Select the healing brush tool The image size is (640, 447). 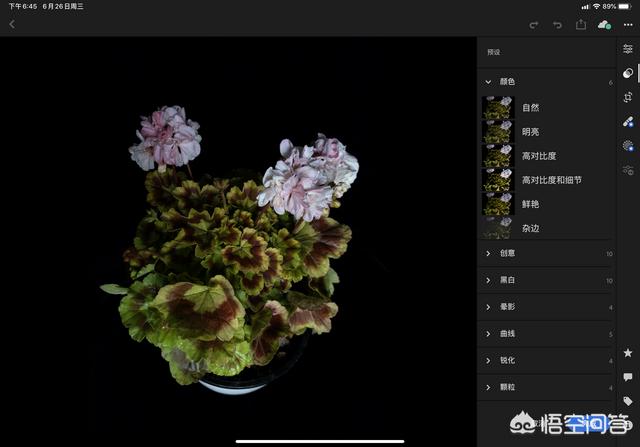point(628,122)
